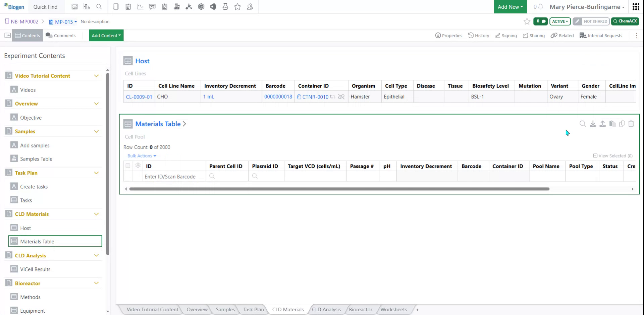644x315 pixels.
Task: Toggle the experiment favorite star
Action: coord(527,21)
